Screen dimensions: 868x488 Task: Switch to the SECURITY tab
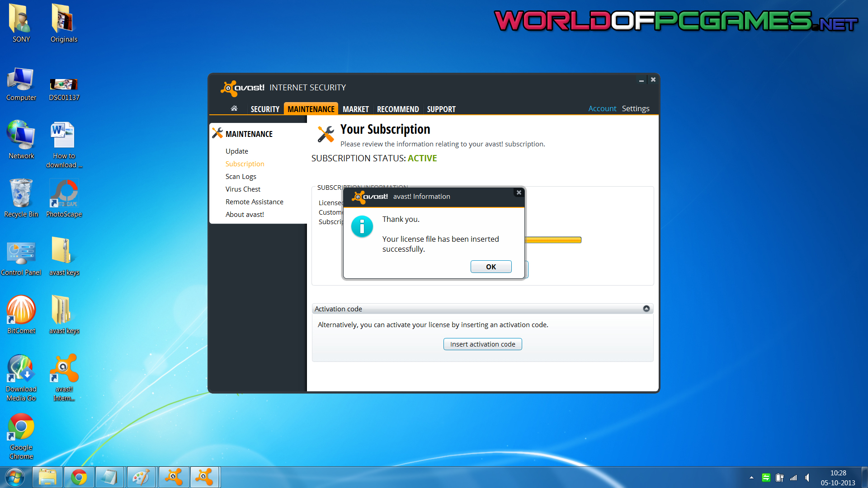[265, 109]
